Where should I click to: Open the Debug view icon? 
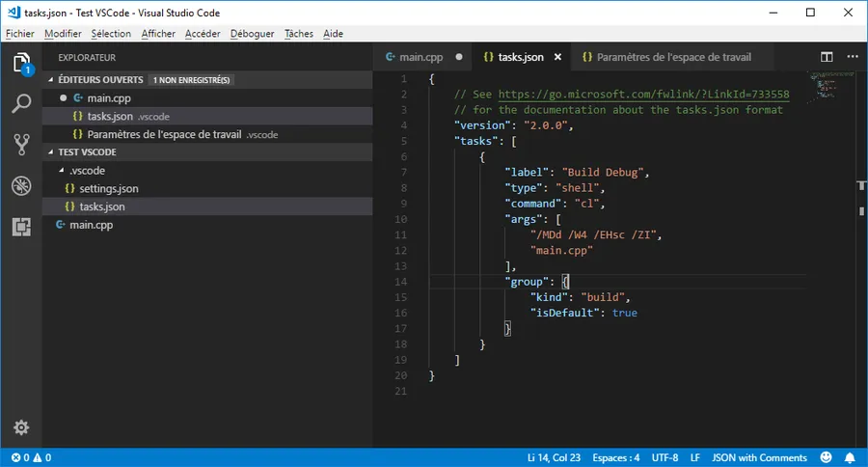21,185
